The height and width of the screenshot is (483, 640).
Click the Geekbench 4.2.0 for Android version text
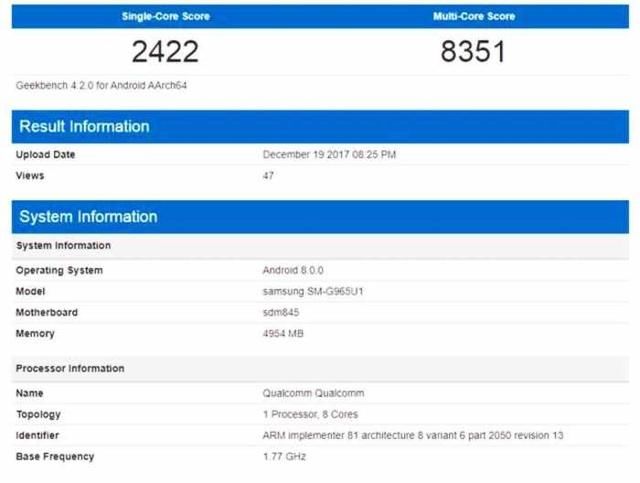(x=101, y=86)
